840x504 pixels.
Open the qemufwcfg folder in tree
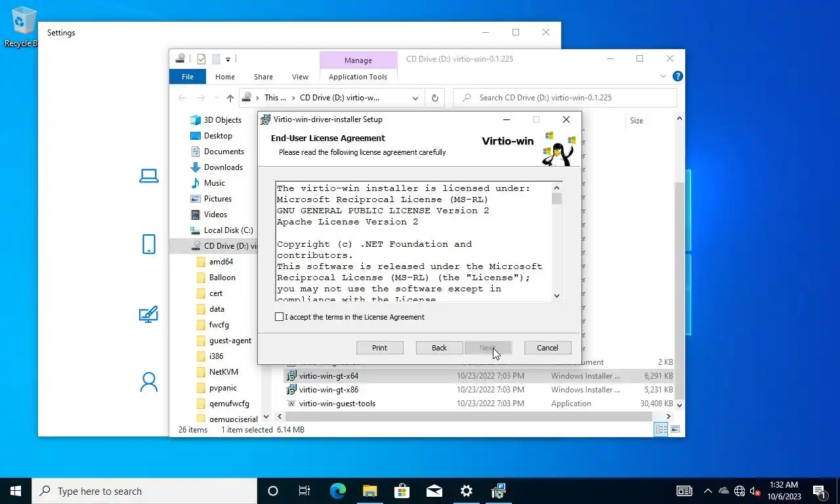(x=228, y=404)
